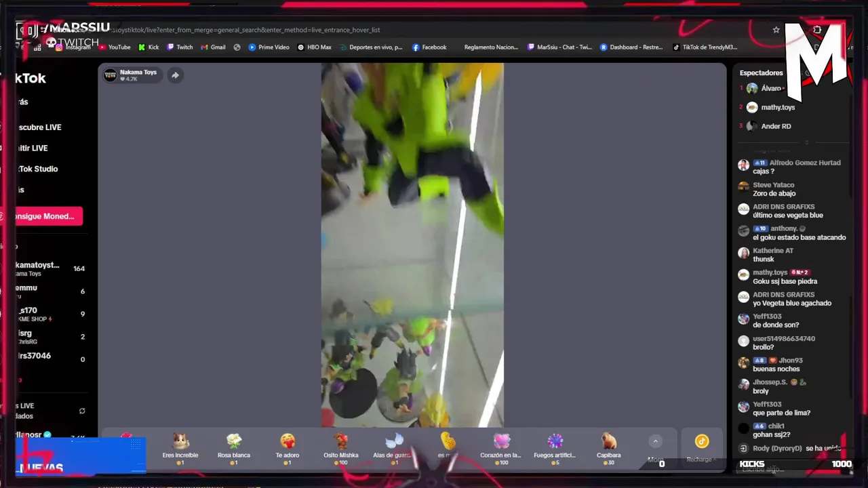Open the Facebook bookmark
The width and height of the screenshot is (868, 488).
pos(429,47)
